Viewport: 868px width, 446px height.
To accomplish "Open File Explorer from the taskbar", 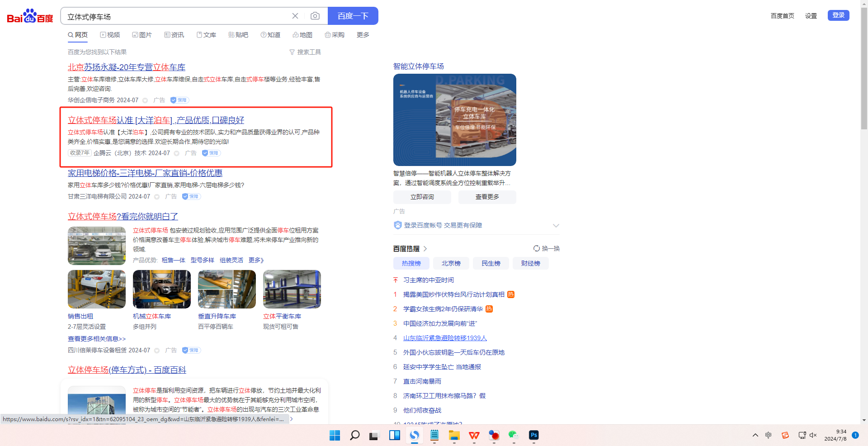I will [x=454, y=435].
